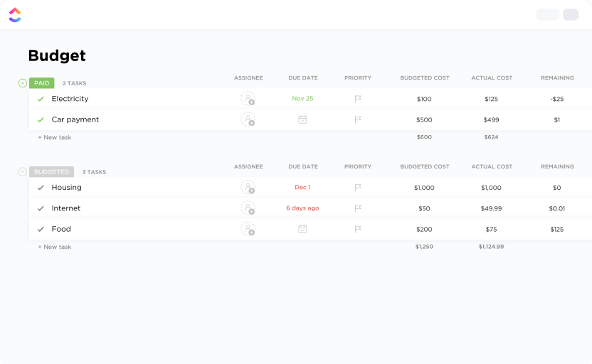Click the ClickUp logo icon
592x364 pixels.
[15, 15]
